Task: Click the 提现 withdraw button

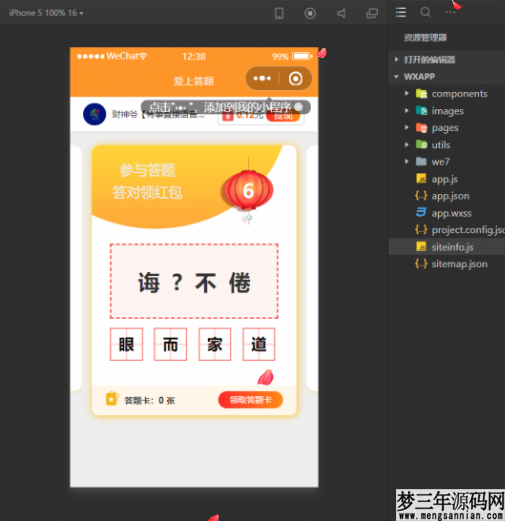Action: (x=283, y=116)
